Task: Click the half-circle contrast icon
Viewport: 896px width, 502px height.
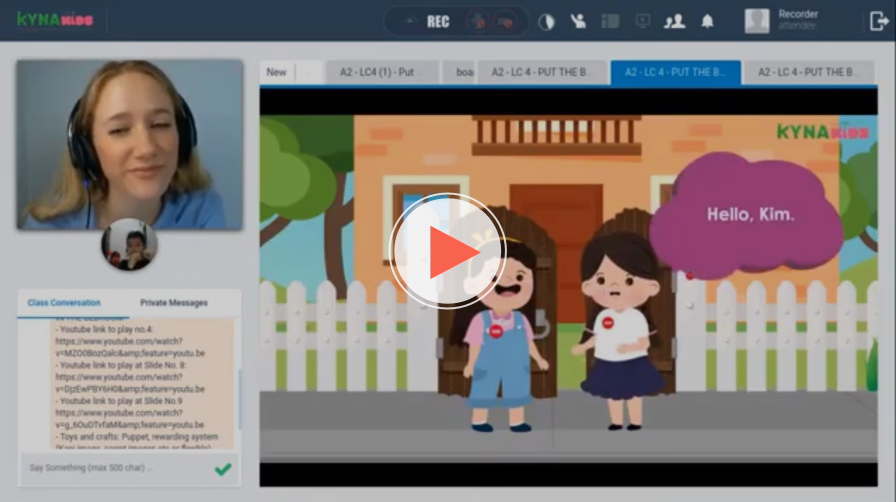Action: coord(546,21)
